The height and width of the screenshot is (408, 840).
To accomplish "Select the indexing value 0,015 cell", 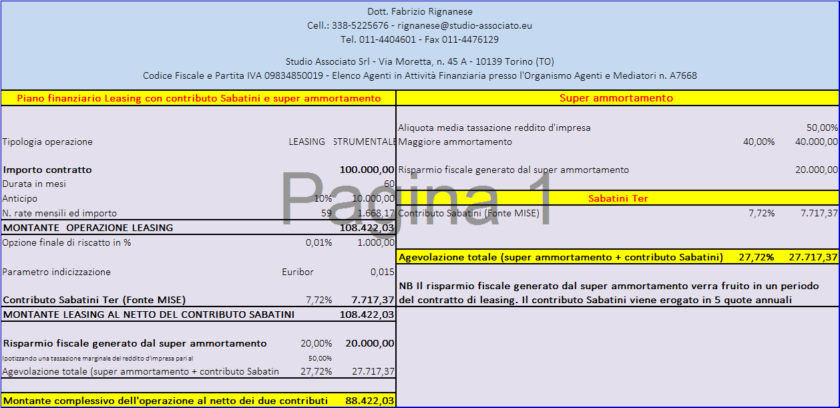I will (380, 271).
